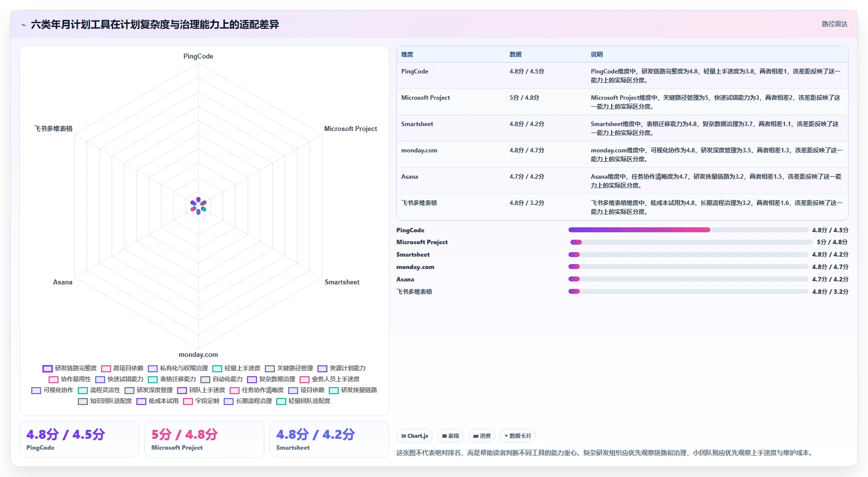Show or hide the 可视化协作 series
868x477 pixels.
click(52, 390)
